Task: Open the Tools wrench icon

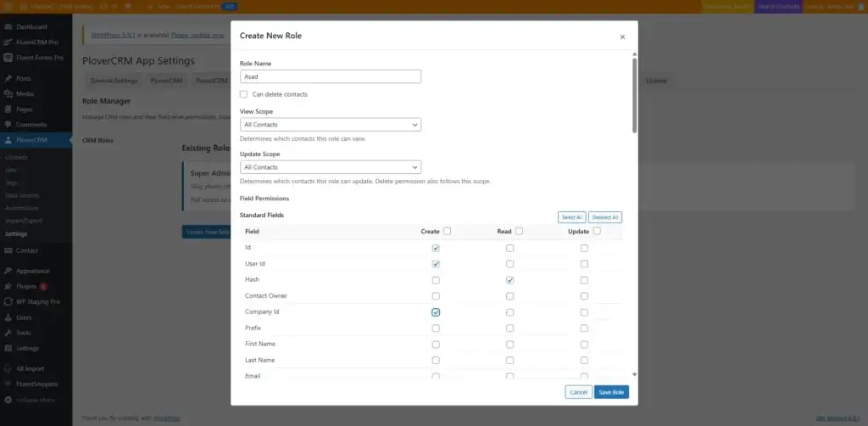Action: coord(8,333)
